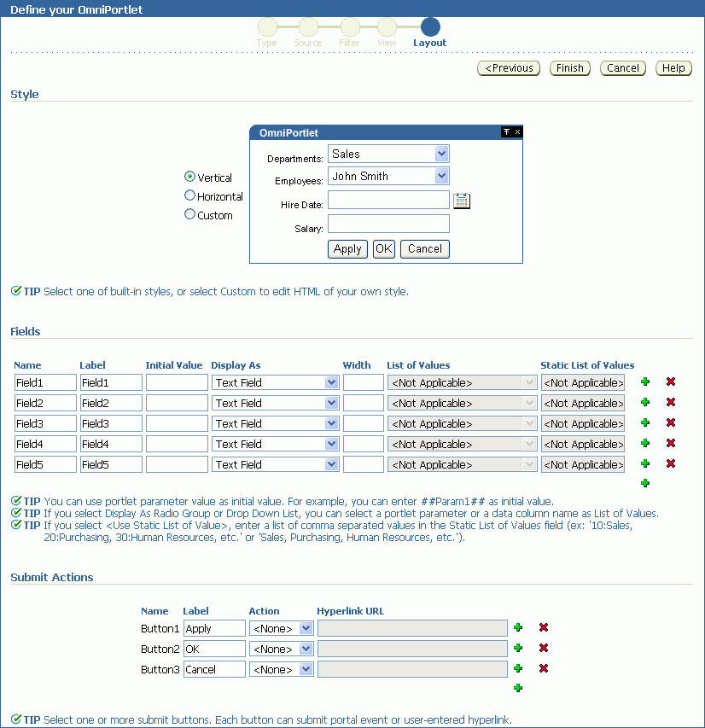Remove the Field3 row using red X icon
This screenshot has width=705, height=728.
tap(671, 422)
